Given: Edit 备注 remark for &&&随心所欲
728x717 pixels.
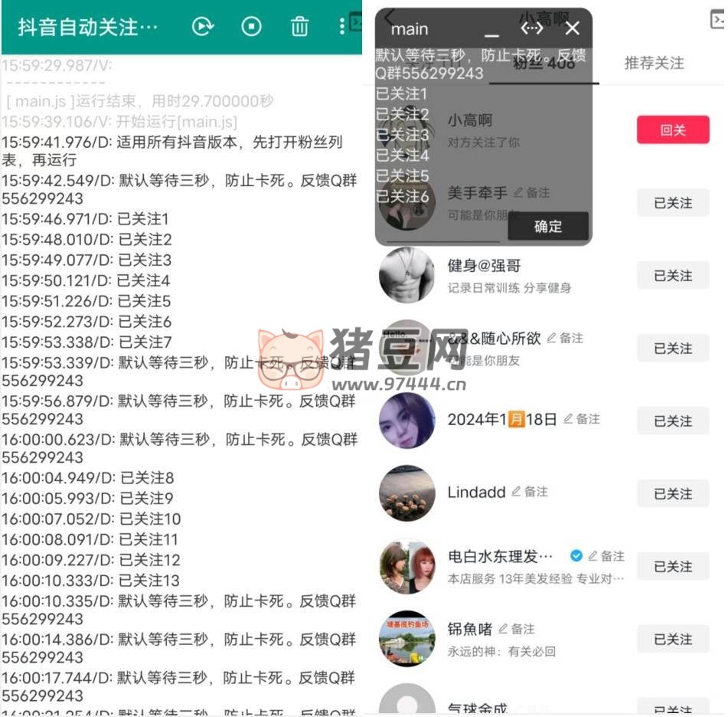Looking at the screenshot, I should tap(565, 339).
